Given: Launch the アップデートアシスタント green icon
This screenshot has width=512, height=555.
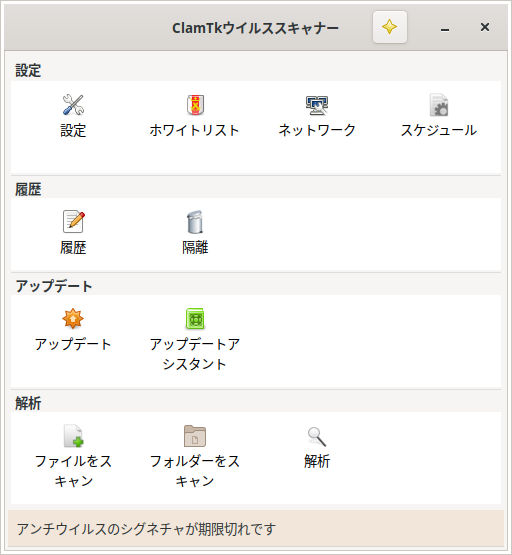Looking at the screenshot, I should pyautogui.click(x=195, y=319).
